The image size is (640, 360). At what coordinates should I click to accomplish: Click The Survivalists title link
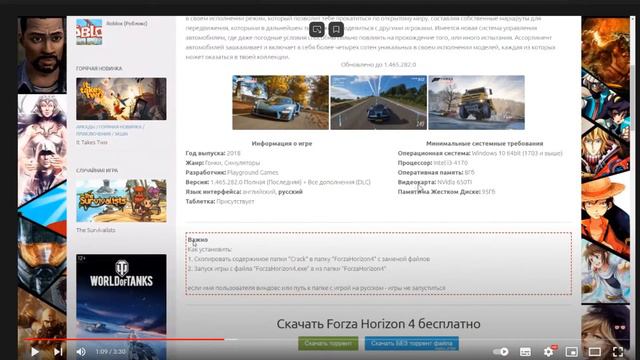96,230
